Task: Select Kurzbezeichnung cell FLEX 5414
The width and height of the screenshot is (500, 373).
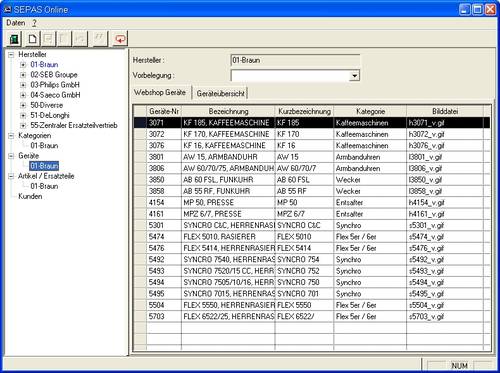Action: [x=304, y=248]
